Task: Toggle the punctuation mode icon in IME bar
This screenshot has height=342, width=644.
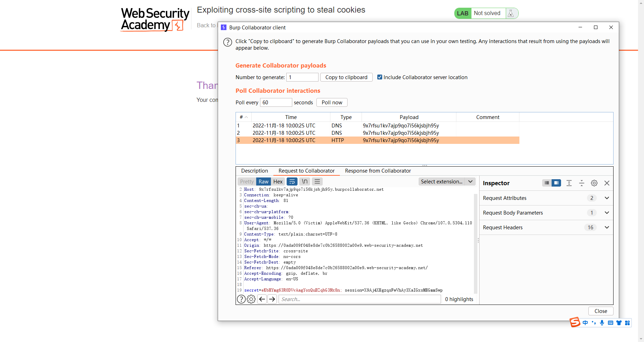Action: [x=594, y=323]
